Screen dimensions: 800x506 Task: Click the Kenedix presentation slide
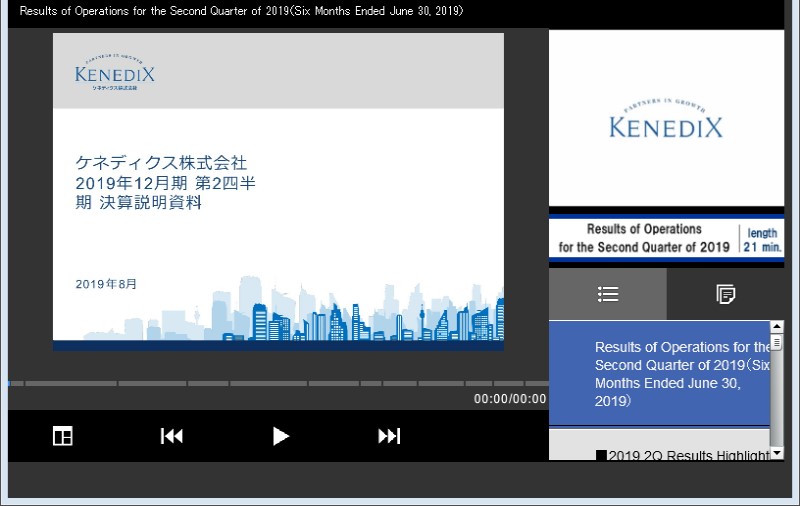(279, 192)
